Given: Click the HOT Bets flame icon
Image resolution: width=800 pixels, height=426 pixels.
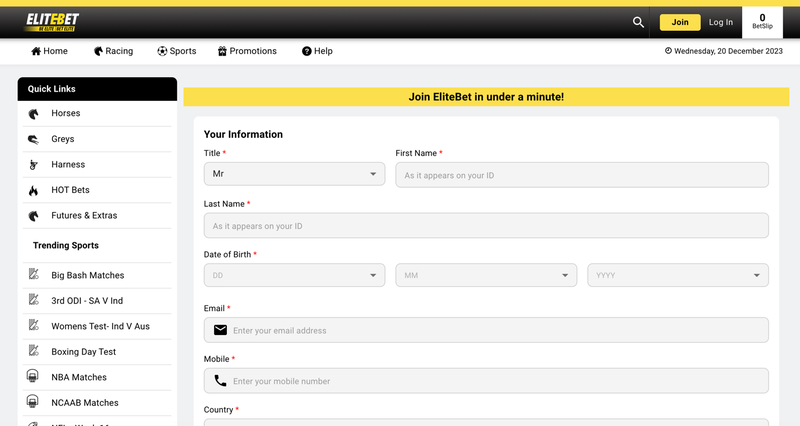Looking at the screenshot, I should pos(33,190).
